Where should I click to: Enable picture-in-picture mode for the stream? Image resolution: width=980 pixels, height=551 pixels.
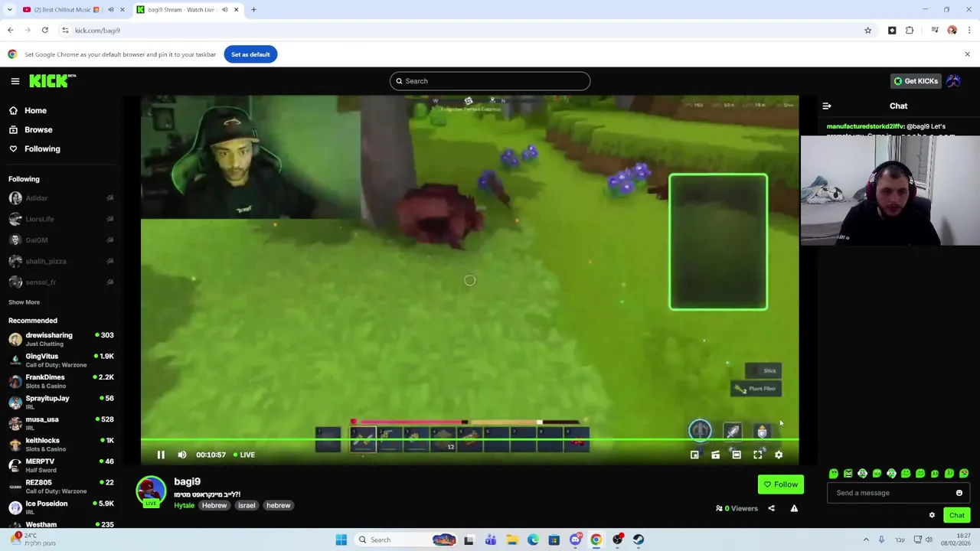(x=694, y=455)
